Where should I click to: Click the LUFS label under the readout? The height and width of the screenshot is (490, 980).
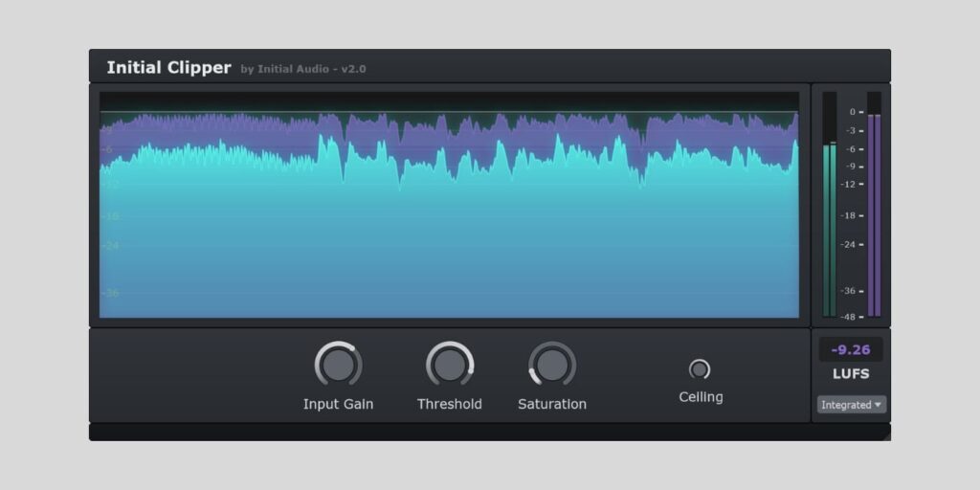coord(850,374)
